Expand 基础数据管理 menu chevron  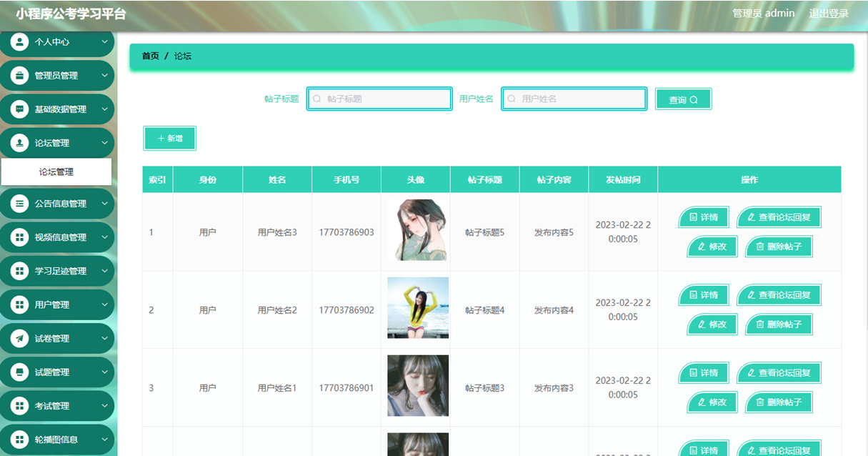pos(104,109)
